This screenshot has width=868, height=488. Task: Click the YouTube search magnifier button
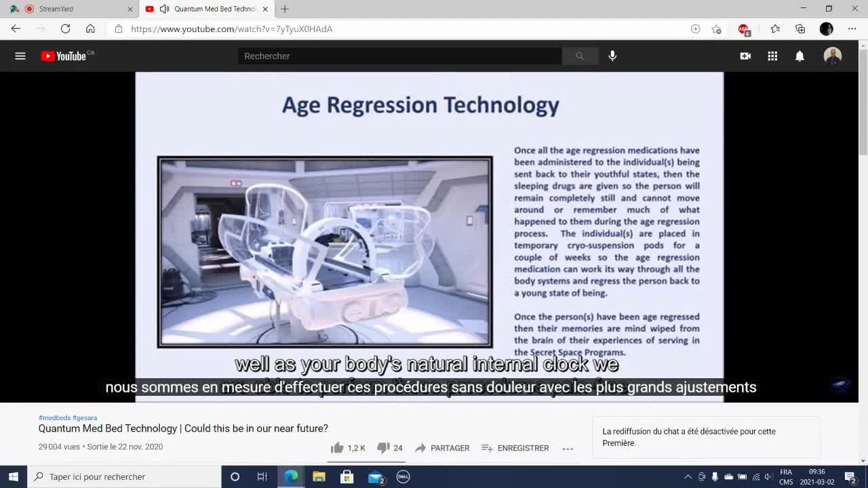click(x=580, y=56)
